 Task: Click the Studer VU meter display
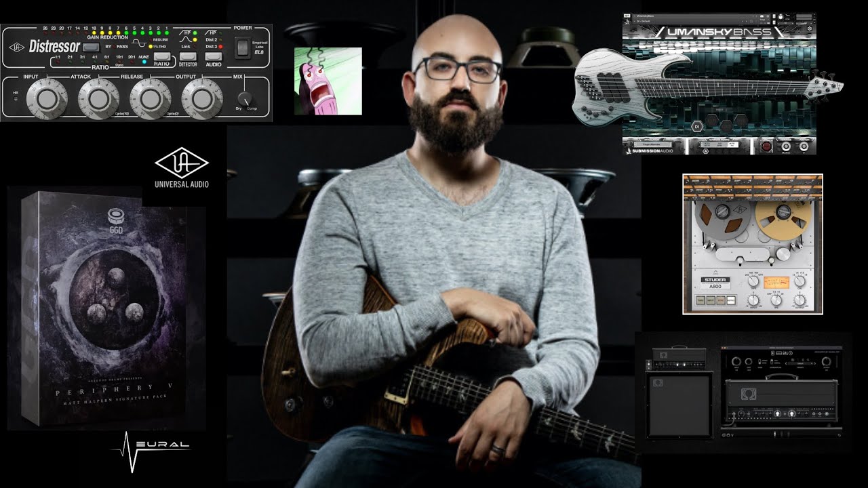coord(776,282)
